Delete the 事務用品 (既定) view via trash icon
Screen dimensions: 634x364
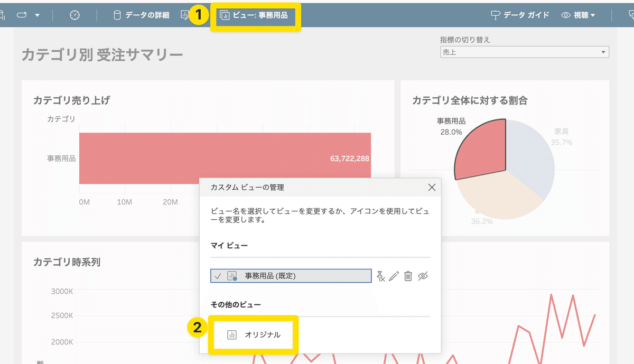[407, 275]
